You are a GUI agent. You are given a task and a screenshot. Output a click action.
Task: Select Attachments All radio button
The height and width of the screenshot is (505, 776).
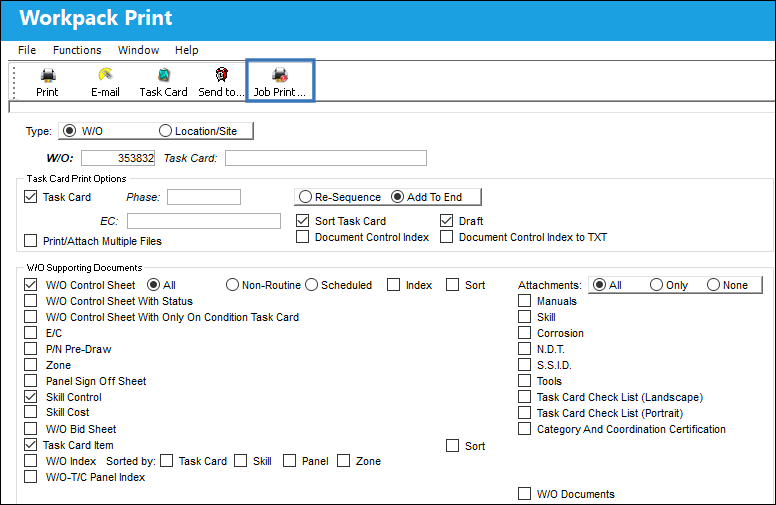pos(599,285)
